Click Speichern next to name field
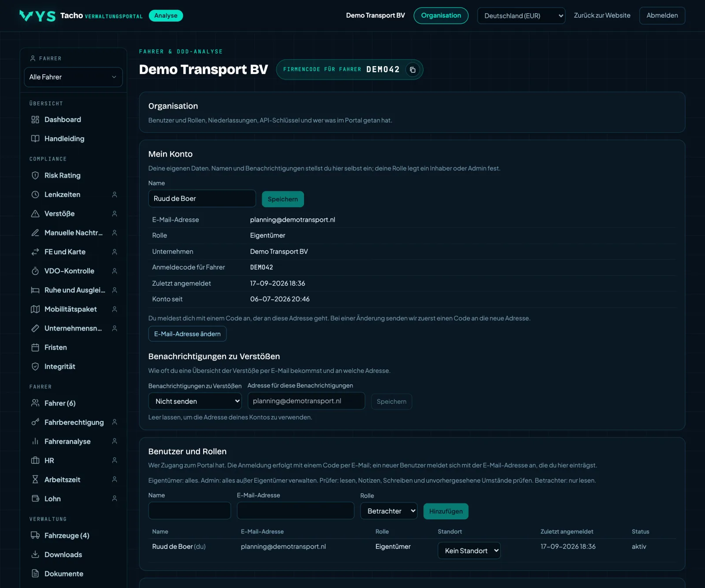The image size is (705, 588). pos(283,199)
